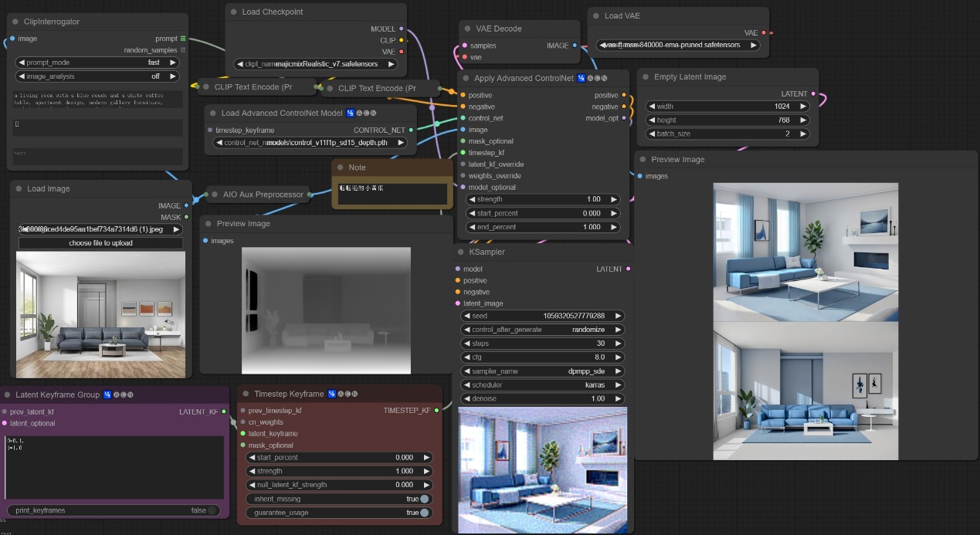Collapse the KSampler node via its title dot
The image size is (980, 535).
460,252
